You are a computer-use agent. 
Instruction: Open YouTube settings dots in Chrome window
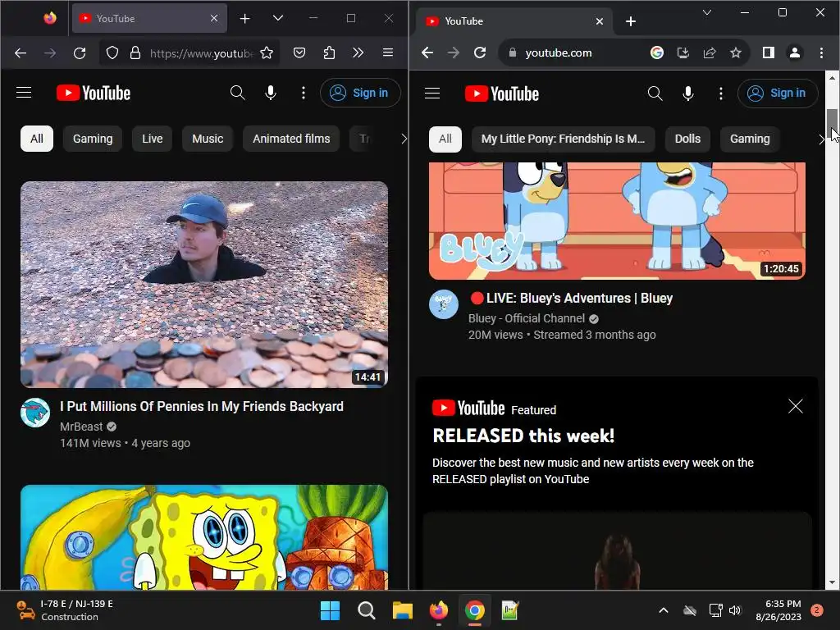point(720,94)
